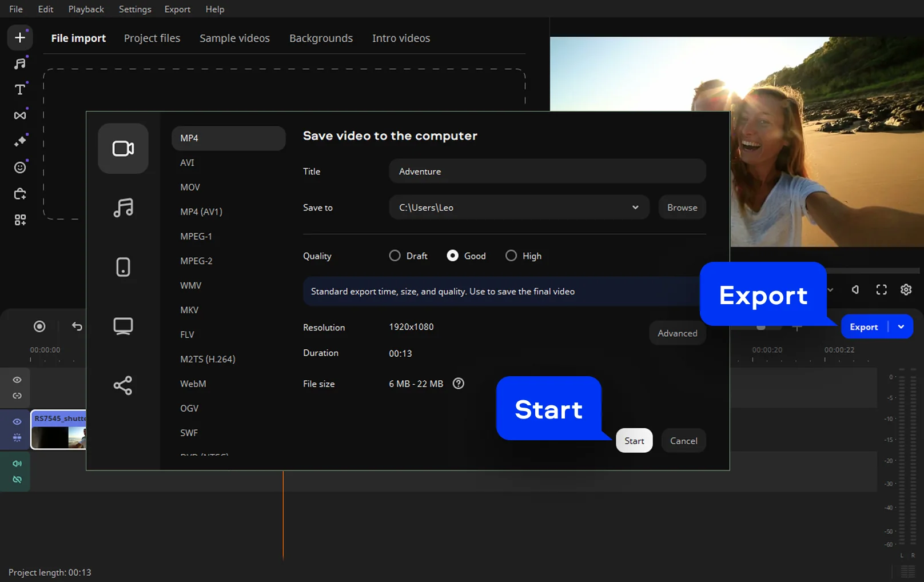
Task: Toggle visibility eye on the video track
Action: 17,421
